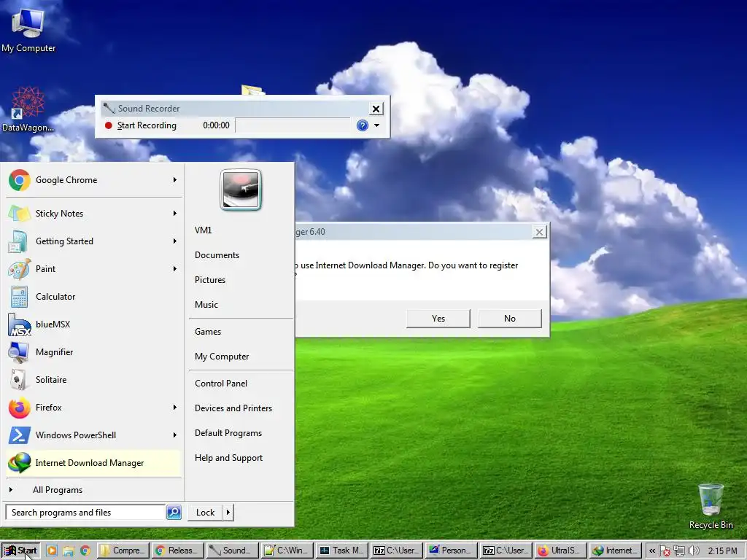
Task: Open the My Computer desktop icon
Action: coord(28,29)
